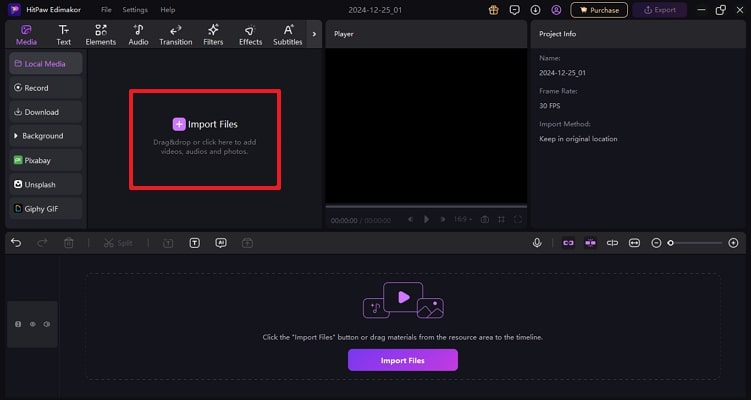This screenshot has width=751, height=400.
Task: Open the feedback message icon
Action: [x=514, y=10]
